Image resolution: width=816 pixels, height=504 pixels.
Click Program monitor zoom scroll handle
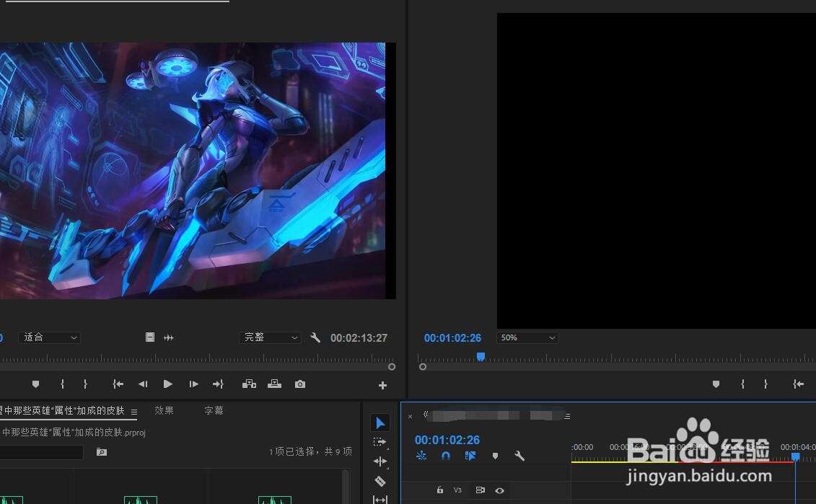click(x=423, y=367)
